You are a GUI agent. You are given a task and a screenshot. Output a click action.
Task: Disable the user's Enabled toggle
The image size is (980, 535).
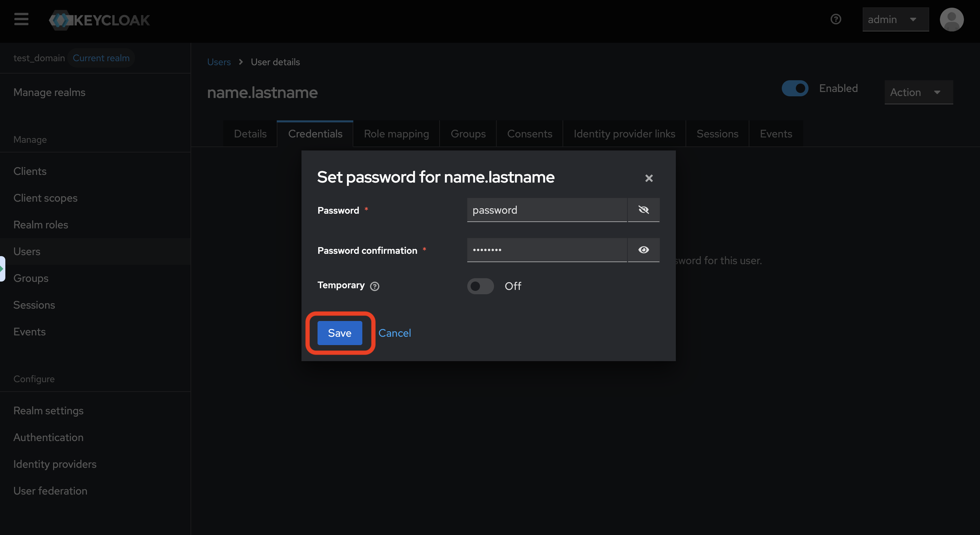[x=795, y=88]
